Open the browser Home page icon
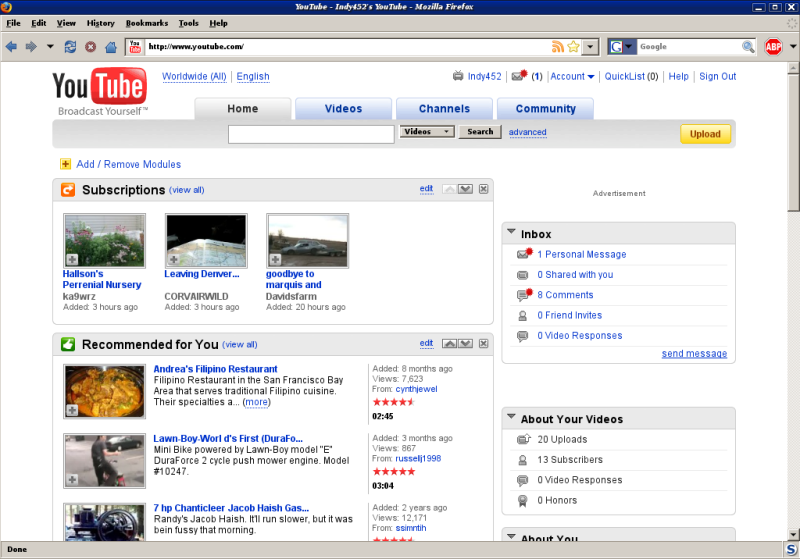The image size is (800, 559). (x=111, y=47)
